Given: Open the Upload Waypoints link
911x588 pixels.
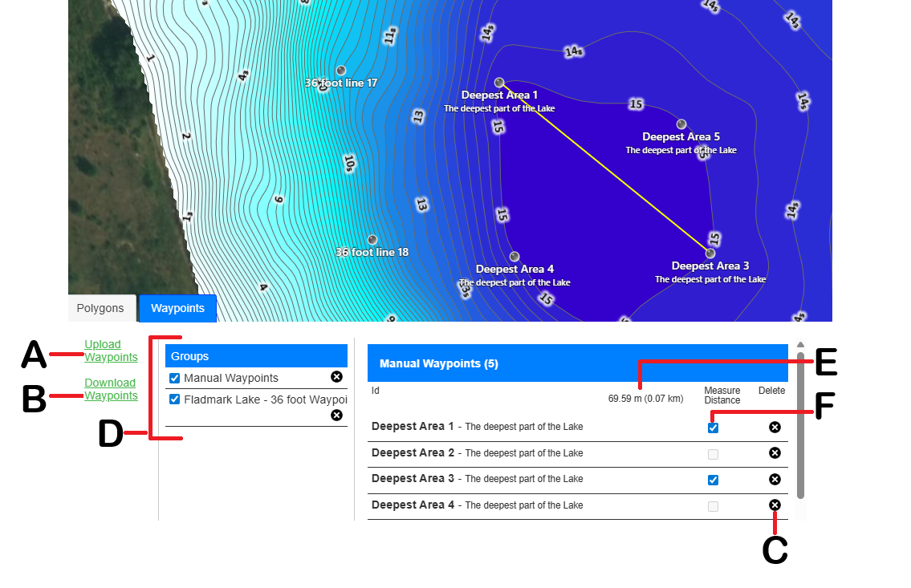Looking at the screenshot, I should coord(111,351).
